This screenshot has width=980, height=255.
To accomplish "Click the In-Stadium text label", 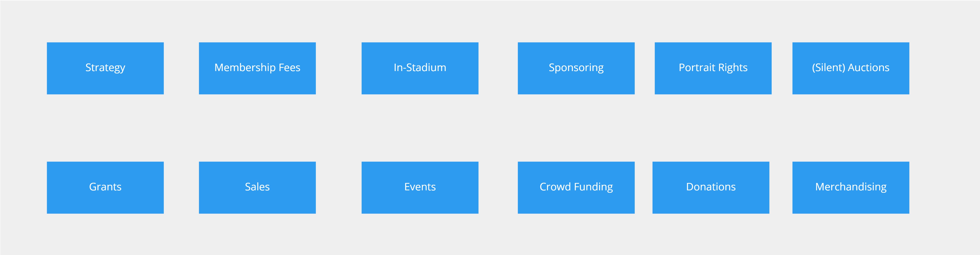I will point(420,67).
